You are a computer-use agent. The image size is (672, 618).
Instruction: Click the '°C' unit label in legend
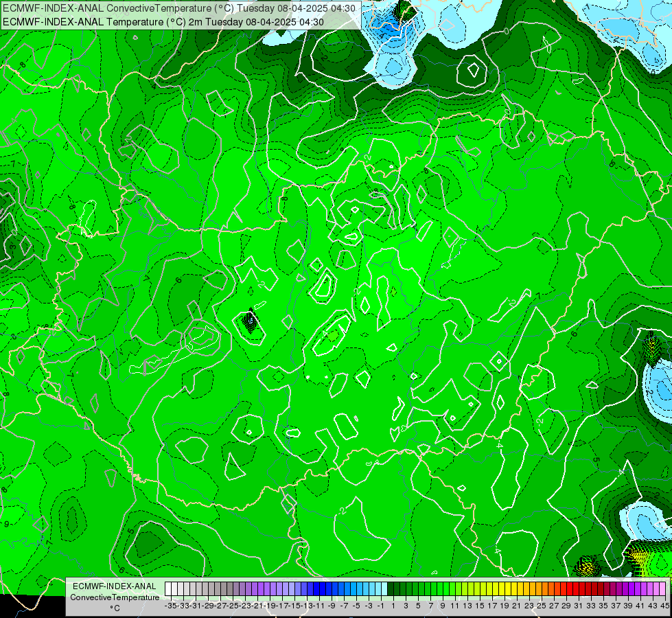tap(115, 608)
